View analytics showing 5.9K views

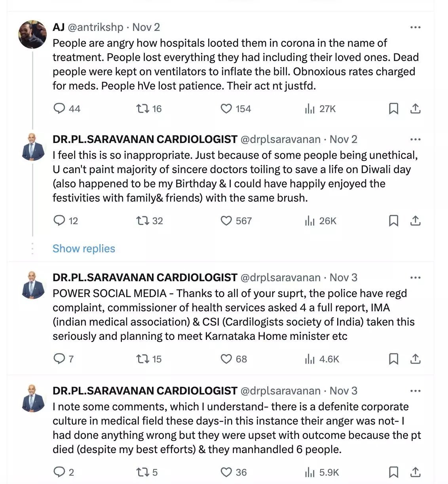click(310, 472)
